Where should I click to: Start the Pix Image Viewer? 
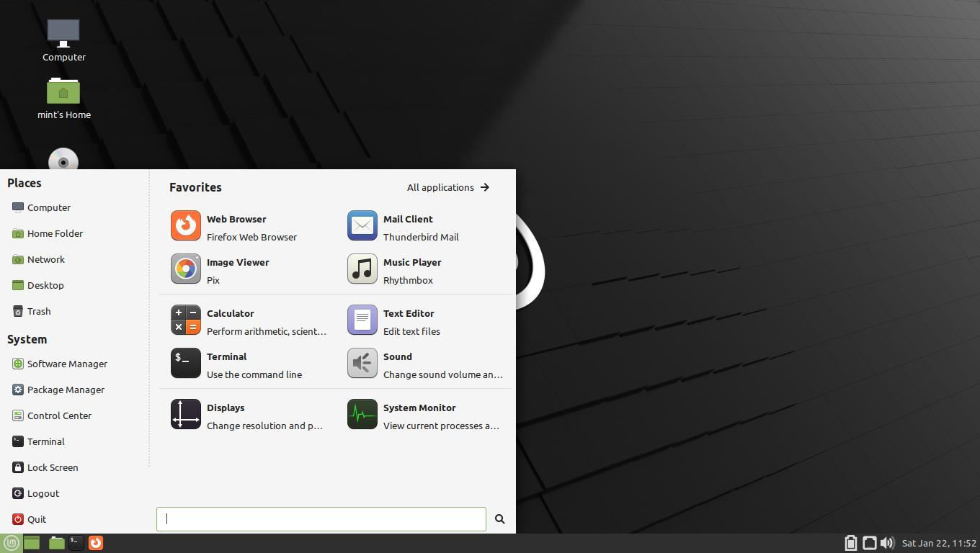coord(238,269)
